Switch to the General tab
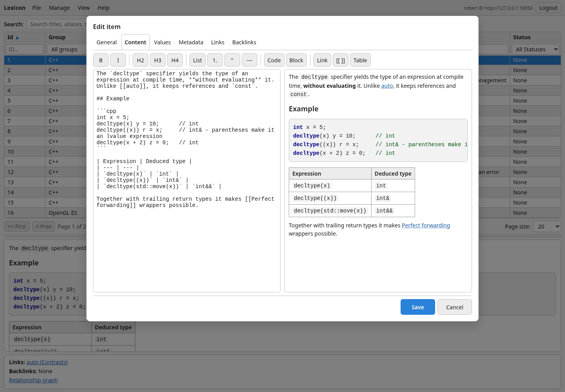 tap(107, 42)
